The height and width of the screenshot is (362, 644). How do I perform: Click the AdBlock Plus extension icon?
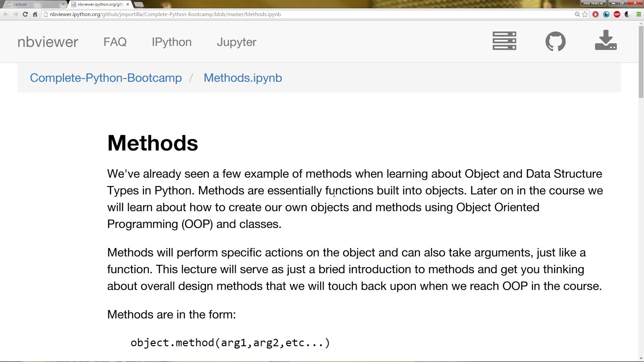[617, 14]
